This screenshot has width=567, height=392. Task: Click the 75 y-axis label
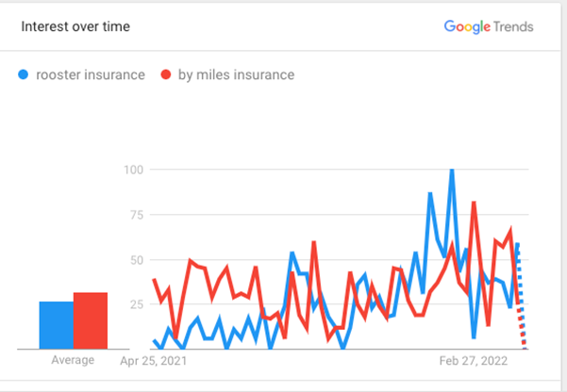pyautogui.click(x=136, y=215)
